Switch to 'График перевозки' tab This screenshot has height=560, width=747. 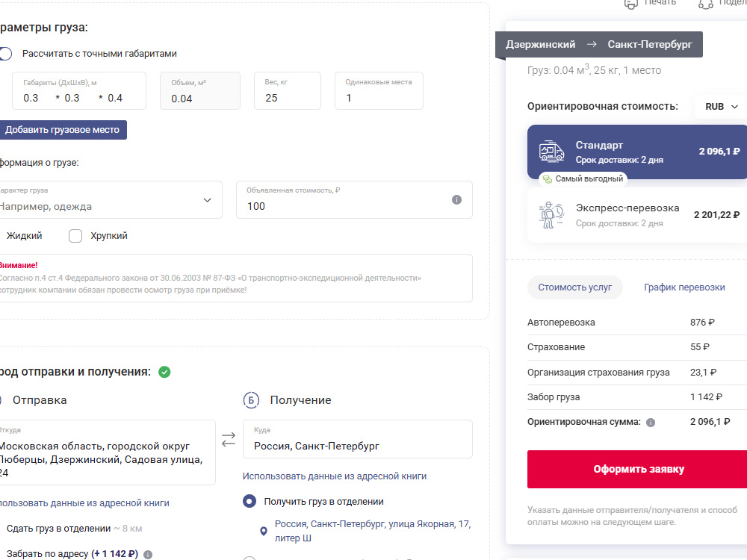[684, 287]
